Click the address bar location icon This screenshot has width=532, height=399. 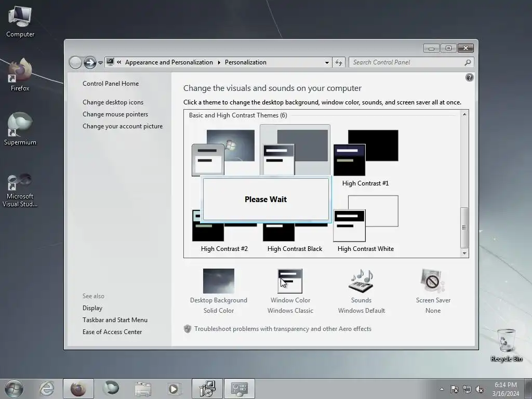(110, 62)
